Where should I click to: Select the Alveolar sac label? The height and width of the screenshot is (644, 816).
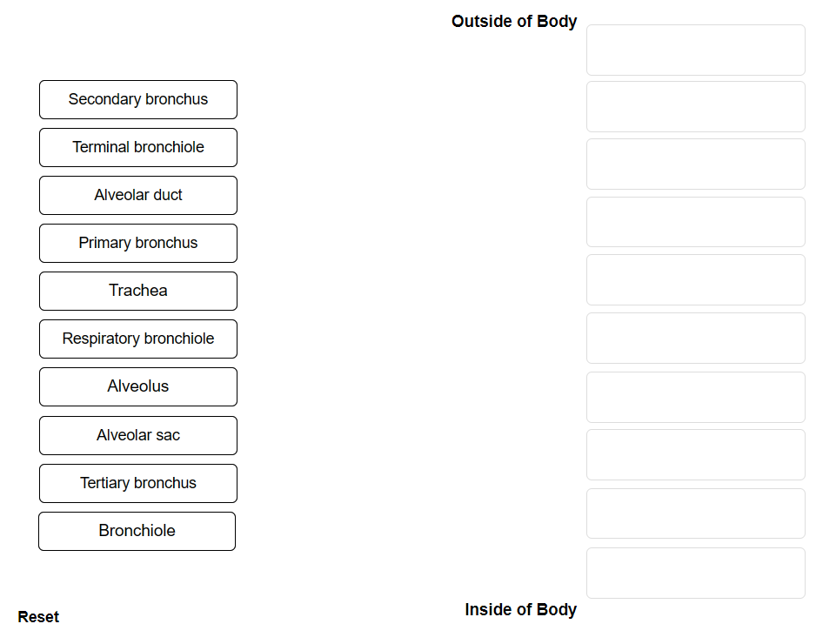pos(137,435)
